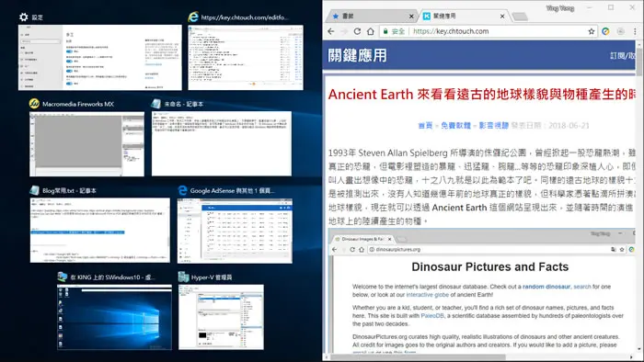Image resolution: width=644 pixels, height=362 pixels.
Task: Open the 首頁 breadcrumb link
Action: (425, 126)
